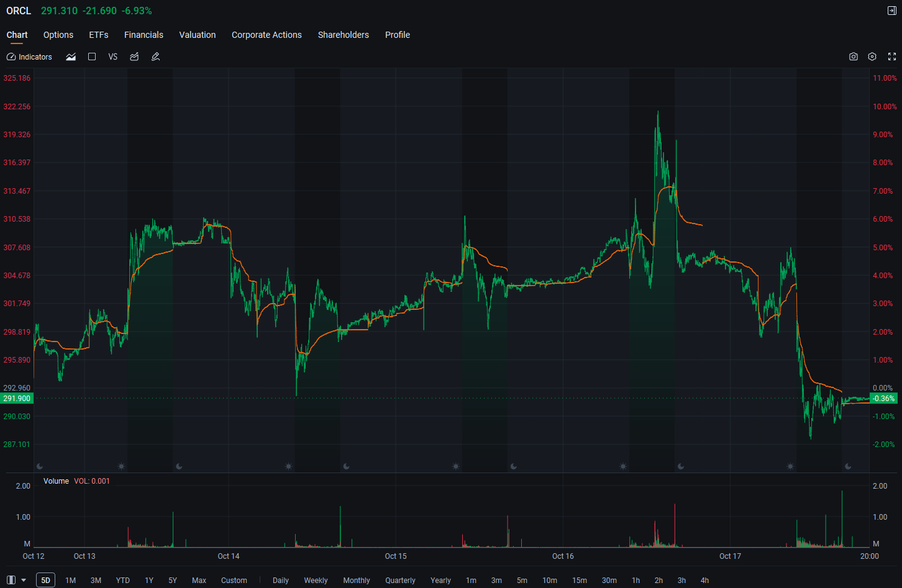The image size is (902, 588).
Task: Set candle period to Daily
Action: pos(281,580)
